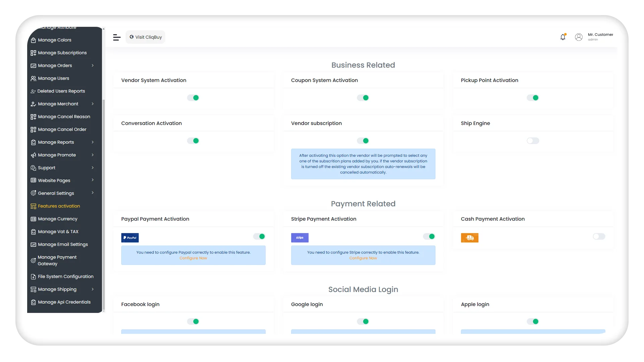Screen dimensions: 644x362
Task: Disable the Cash Payment Activation toggle
Action: (x=598, y=236)
